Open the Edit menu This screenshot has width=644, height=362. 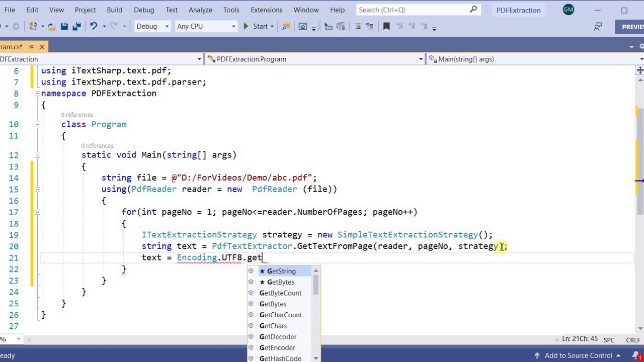pyautogui.click(x=32, y=10)
